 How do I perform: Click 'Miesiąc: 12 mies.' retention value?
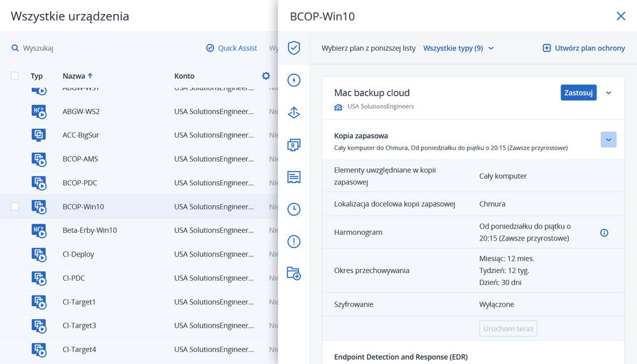pyautogui.click(x=506, y=258)
